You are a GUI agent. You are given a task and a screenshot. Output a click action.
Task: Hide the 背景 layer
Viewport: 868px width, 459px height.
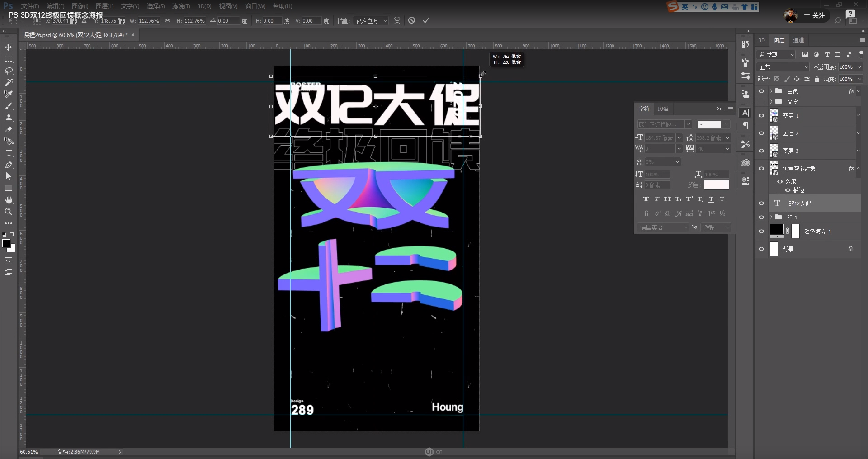(761, 249)
